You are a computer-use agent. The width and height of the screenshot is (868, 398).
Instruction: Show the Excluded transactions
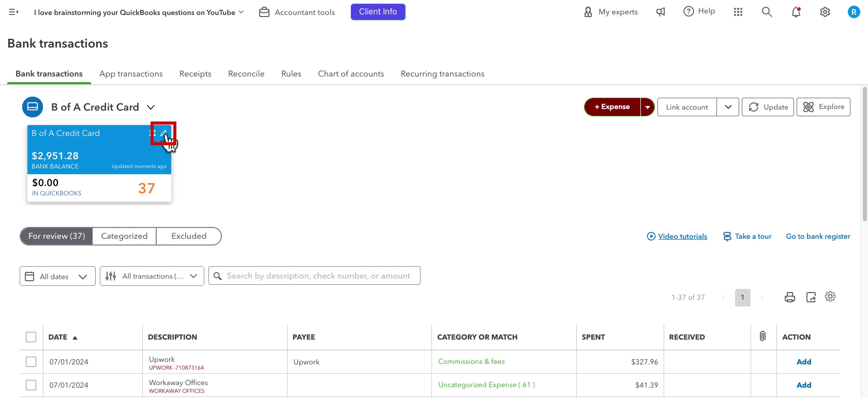pos(189,236)
